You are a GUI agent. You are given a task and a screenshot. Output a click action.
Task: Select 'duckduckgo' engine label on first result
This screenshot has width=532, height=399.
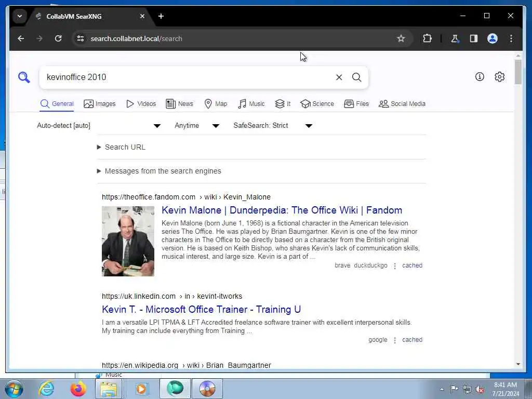(x=370, y=265)
